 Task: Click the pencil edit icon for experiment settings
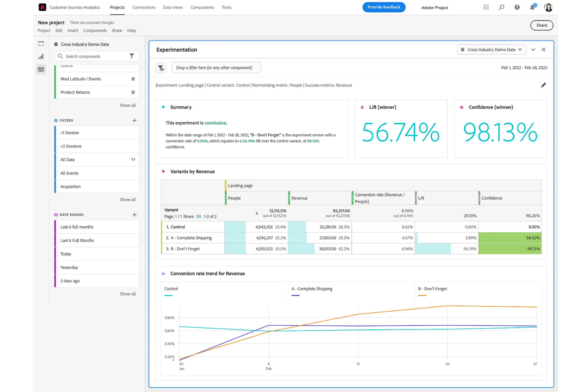[544, 85]
